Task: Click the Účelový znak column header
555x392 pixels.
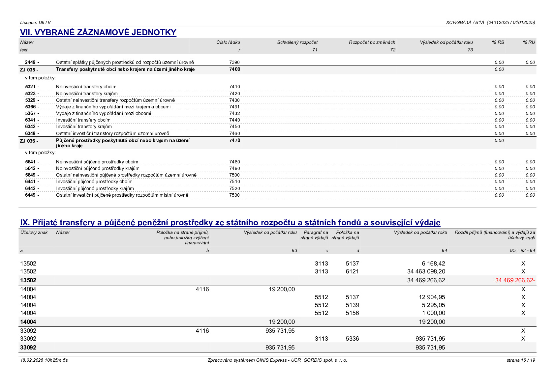Action: click(x=34, y=233)
